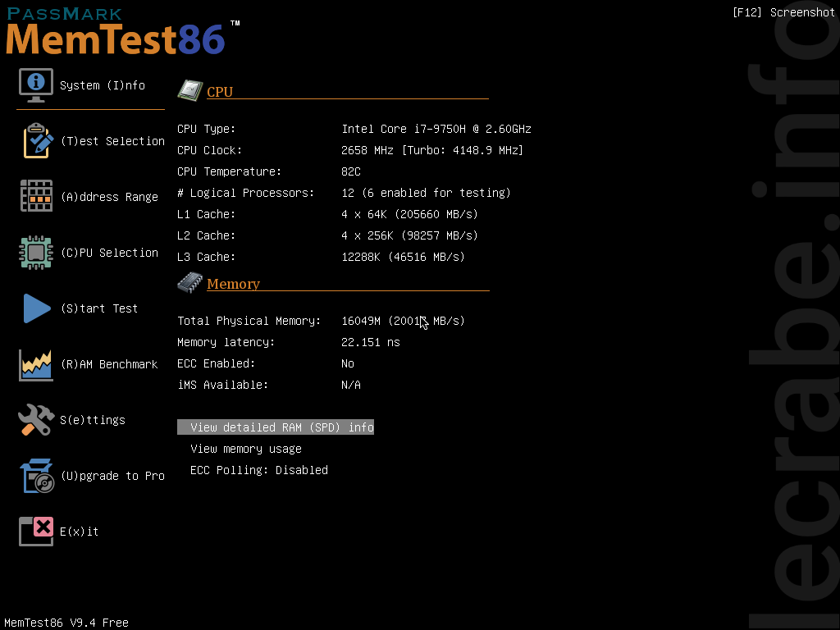Image resolution: width=840 pixels, height=630 pixels.
Task: Click the # Logical Processors: label
Action: [246, 193]
